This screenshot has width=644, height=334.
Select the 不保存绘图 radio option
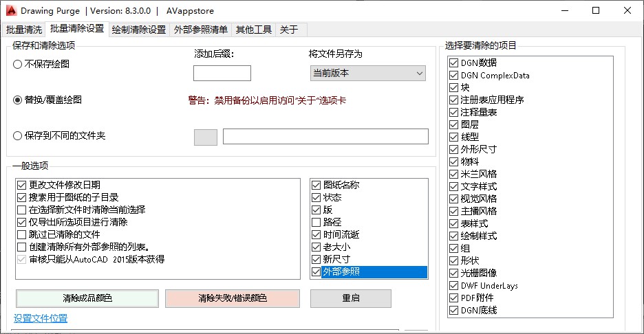(x=18, y=64)
